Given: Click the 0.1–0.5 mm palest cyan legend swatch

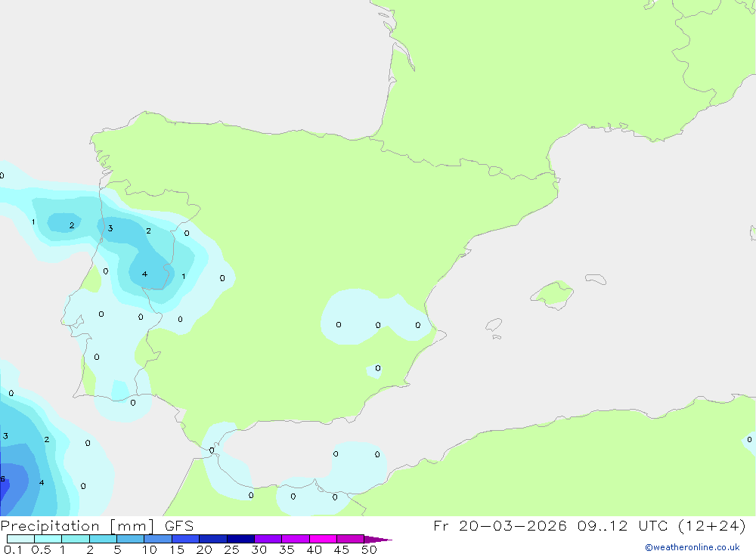Looking at the screenshot, I should tap(20, 539).
